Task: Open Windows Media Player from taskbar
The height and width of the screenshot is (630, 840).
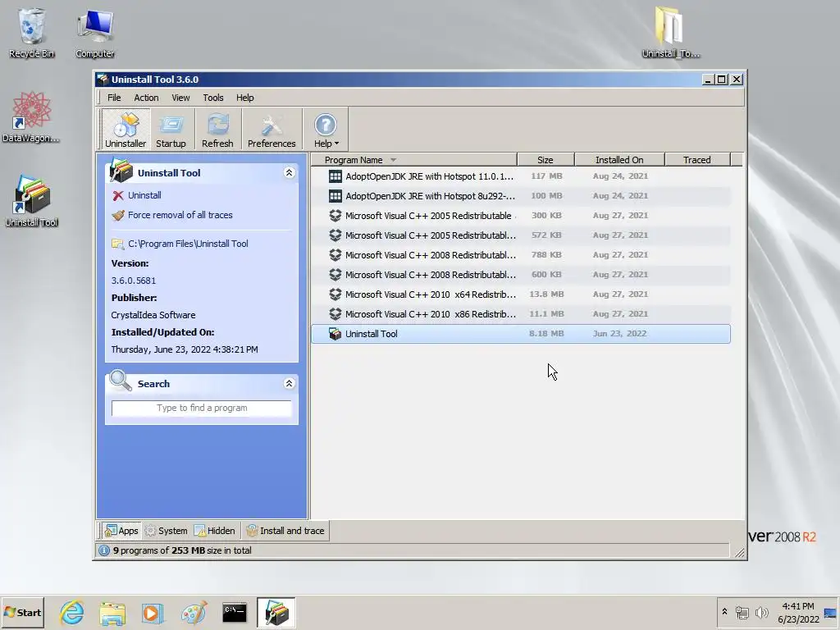Action: [x=152, y=612]
